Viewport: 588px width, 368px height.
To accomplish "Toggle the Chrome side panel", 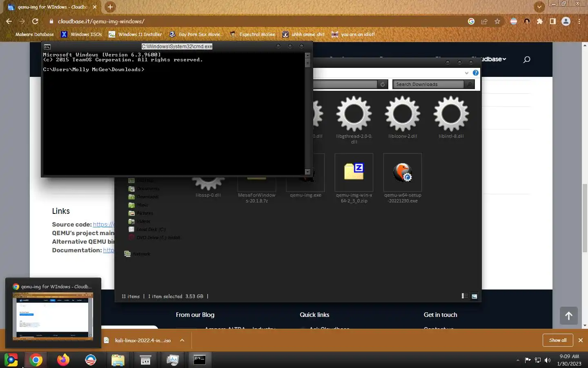I will point(553,21).
